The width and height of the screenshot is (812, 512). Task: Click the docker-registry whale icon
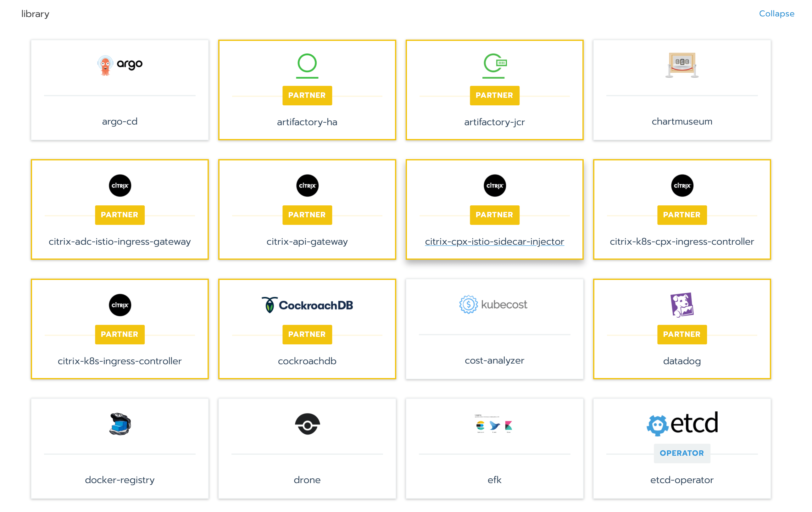[x=120, y=424]
